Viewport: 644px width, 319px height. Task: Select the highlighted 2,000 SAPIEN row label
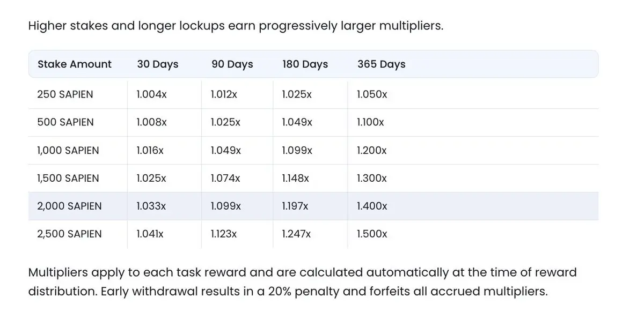pos(69,206)
